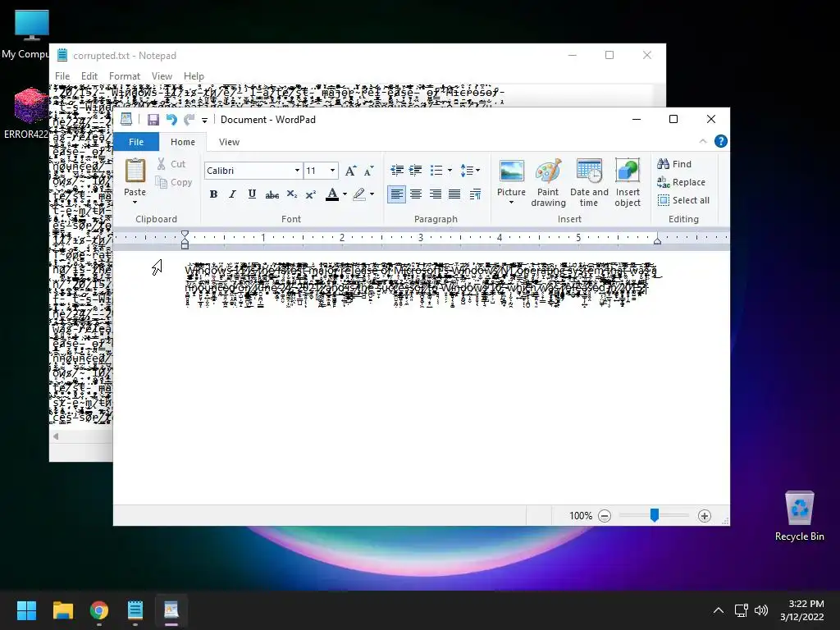840x630 pixels.
Task: Open File Explorer from taskbar
Action: point(62,610)
